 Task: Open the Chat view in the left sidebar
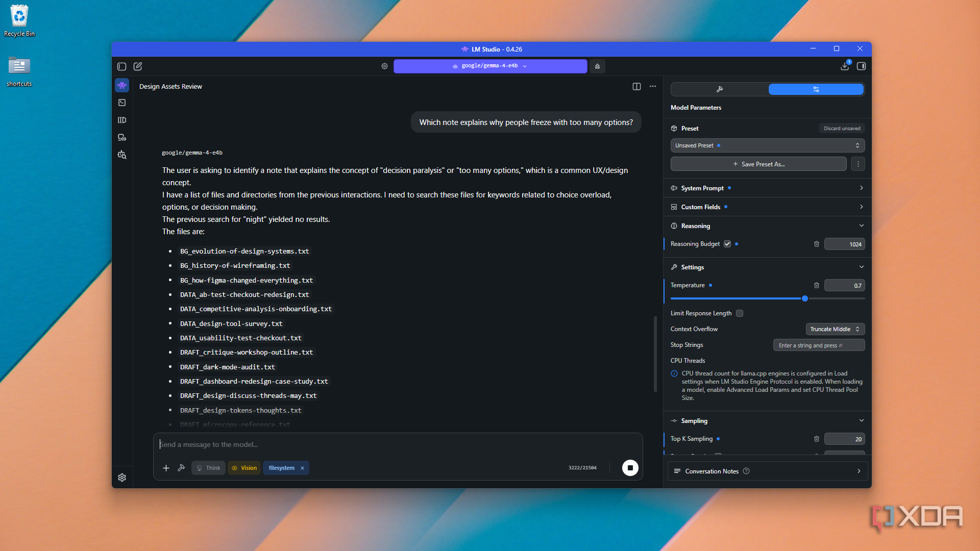click(x=122, y=85)
